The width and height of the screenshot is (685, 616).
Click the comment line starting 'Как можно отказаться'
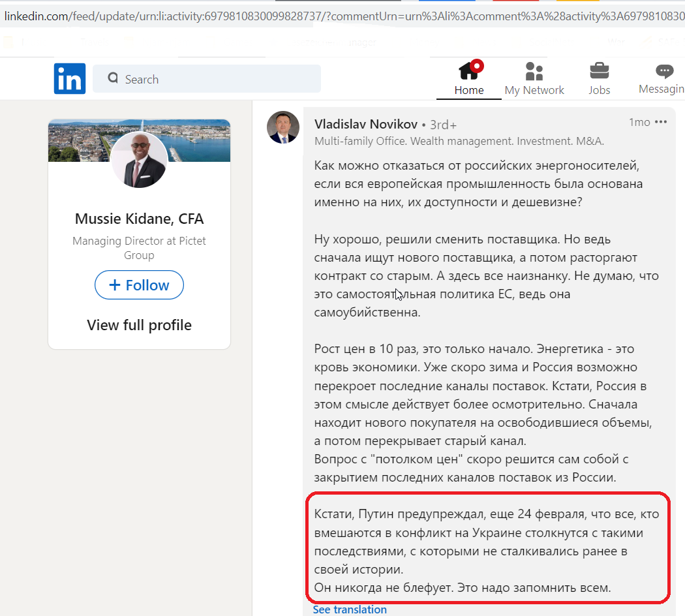(477, 166)
